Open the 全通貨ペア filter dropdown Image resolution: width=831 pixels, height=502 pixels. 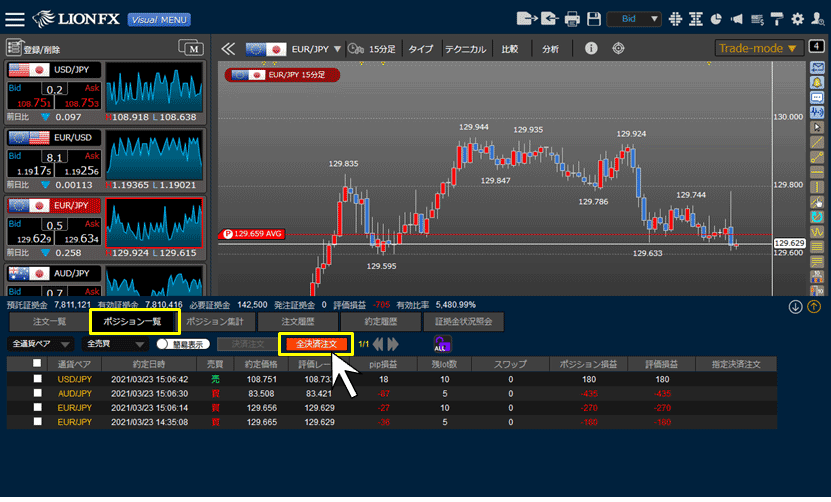(40, 344)
